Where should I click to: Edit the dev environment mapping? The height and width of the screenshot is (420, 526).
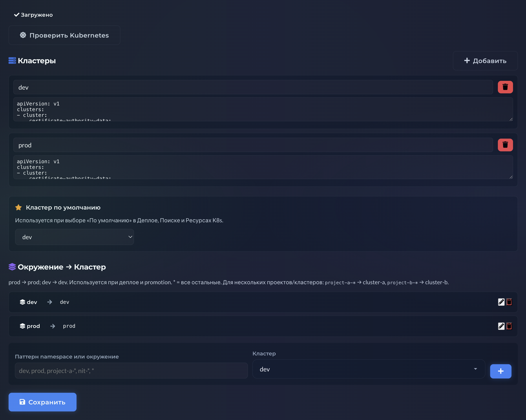pyautogui.click(x=501, y=302)
